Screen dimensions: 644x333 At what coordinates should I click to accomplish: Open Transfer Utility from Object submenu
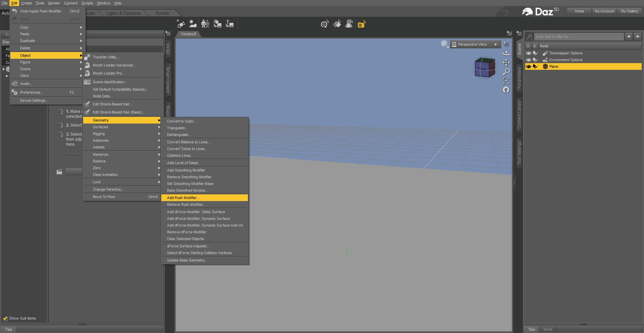click(123, 57)
